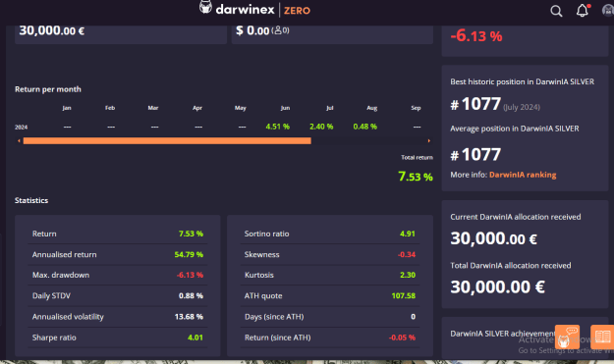The image size is (614, 364).
Task: Click the Max. drawdown row in Statistics
Action: tap(118, 276)
